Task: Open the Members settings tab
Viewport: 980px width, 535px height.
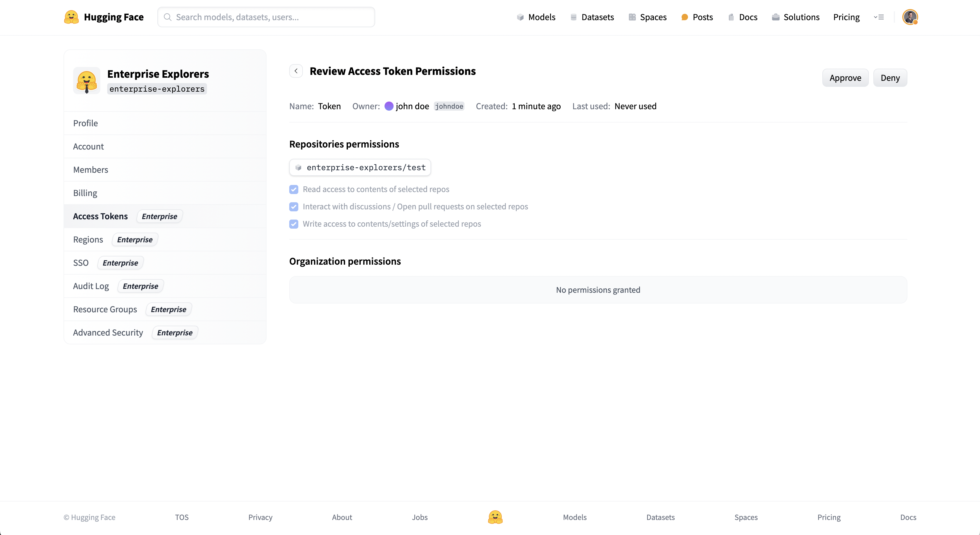Action: click(x=90, y=170)
